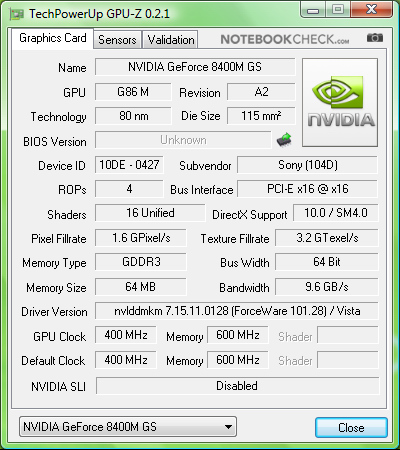Click the Memory Size 64 MB field
Viewport: 400px width, 450px height.
(141, 287)
